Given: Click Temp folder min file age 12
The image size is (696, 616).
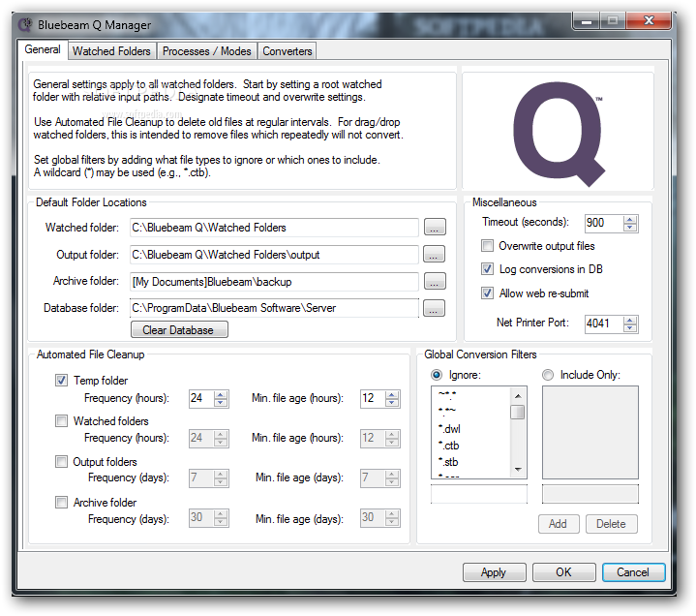Looking at the screenshot, I should point(373,398).
